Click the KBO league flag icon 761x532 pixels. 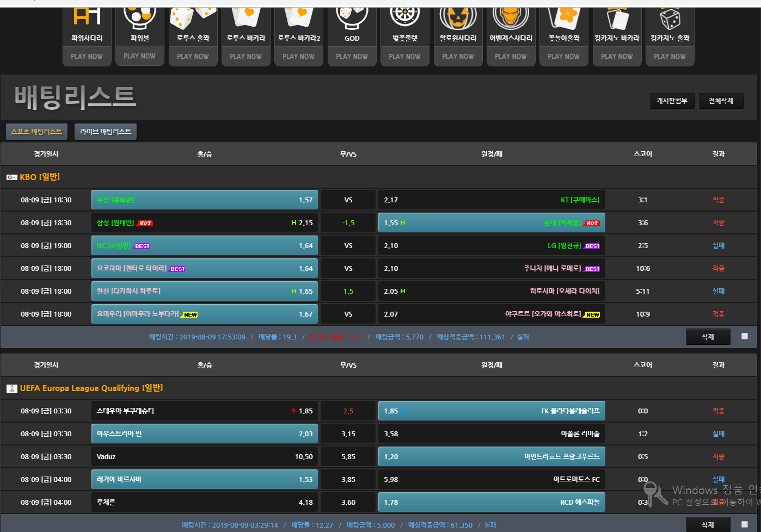[12, 177]
